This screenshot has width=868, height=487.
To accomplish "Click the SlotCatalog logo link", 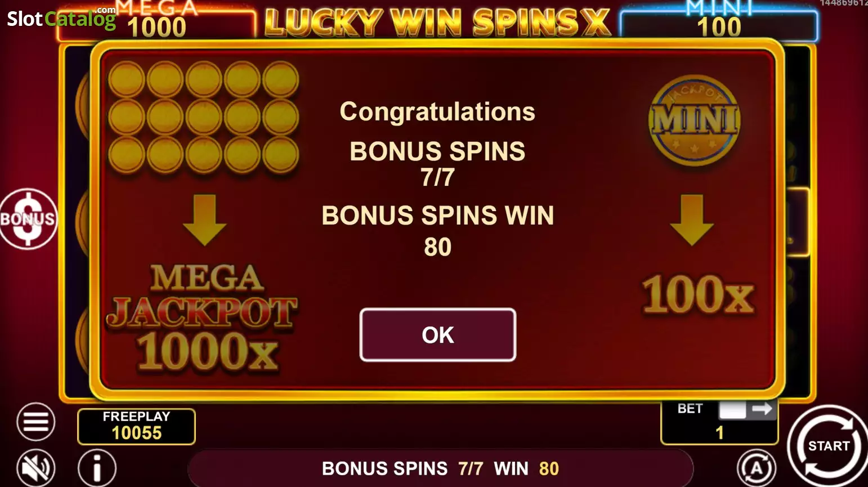I will [x=61, y=18].
